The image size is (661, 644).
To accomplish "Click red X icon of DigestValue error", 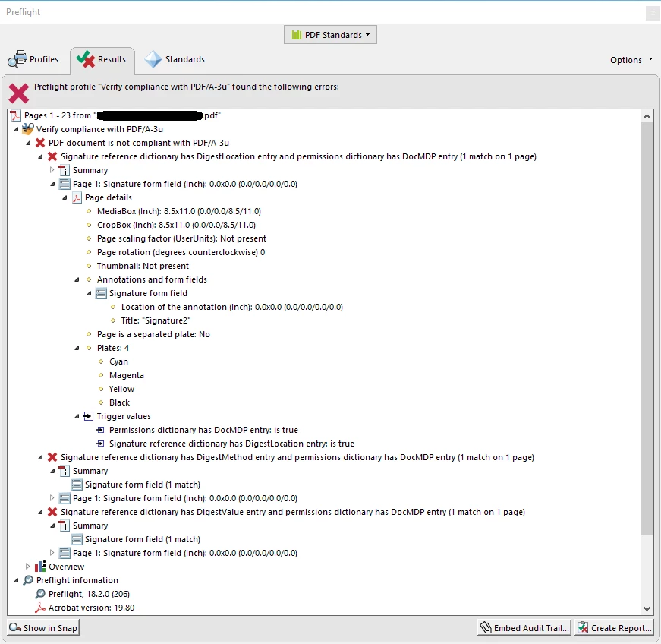I will pos(52,512).
